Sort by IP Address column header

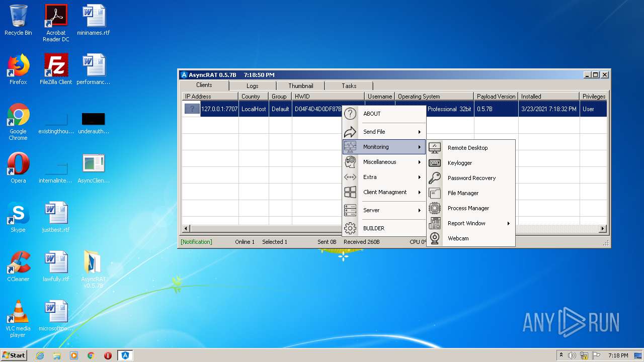210,97
